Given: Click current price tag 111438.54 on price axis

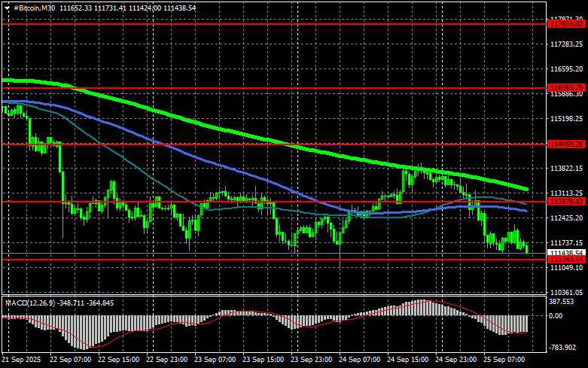Looking at the screenshot, I should (x=566, y=254).
